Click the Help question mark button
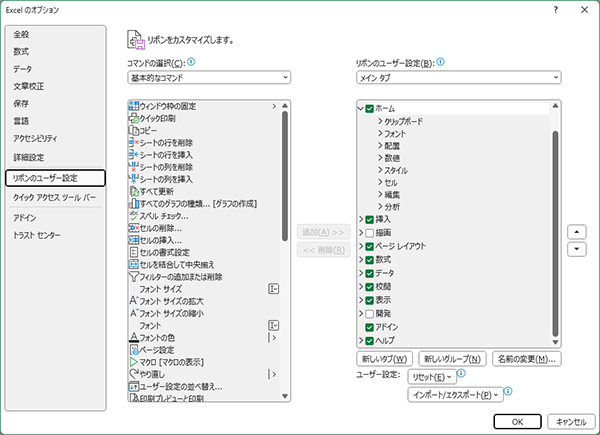The width and height of the screenshot is (600, 435). click(x=556, y=10)
